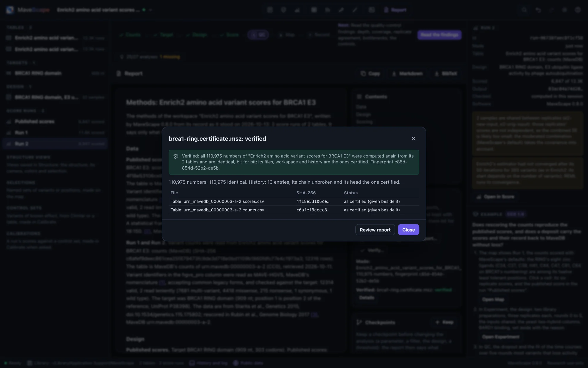
Task: Click the Read the findings button behind dialog
Action: pyautogui.click(x=439, y=35)
